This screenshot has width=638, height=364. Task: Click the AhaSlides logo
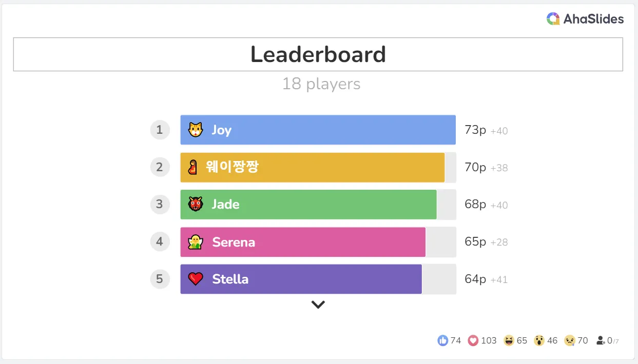tap(585, 19)
